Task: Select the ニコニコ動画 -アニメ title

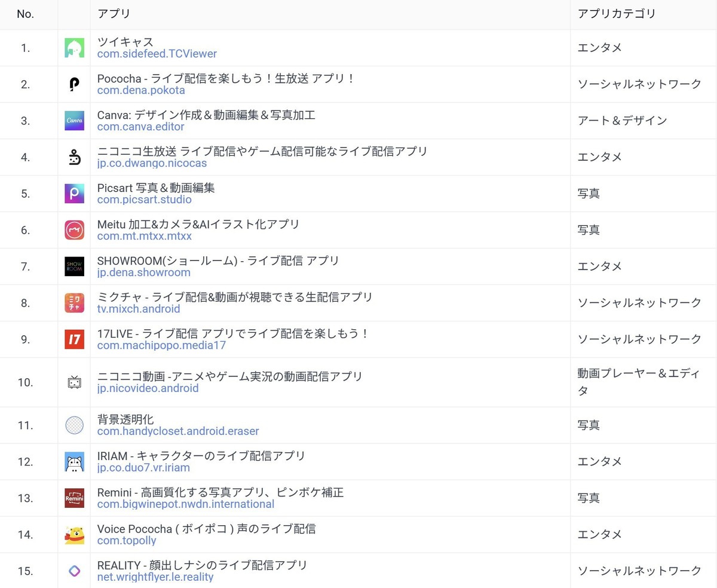Action: click(230, 376)
